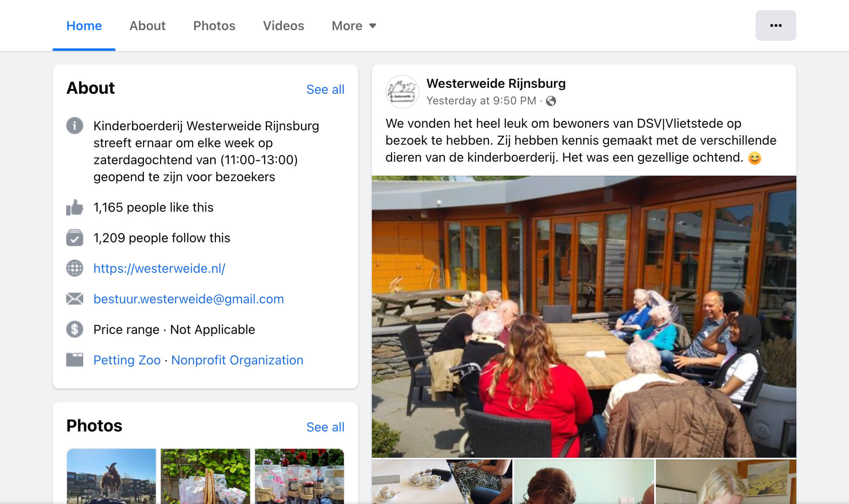This screenshot has height=504, width=849.
Task: Open Westerweide Rijnsburg post author name
Action: click(496, 84)
